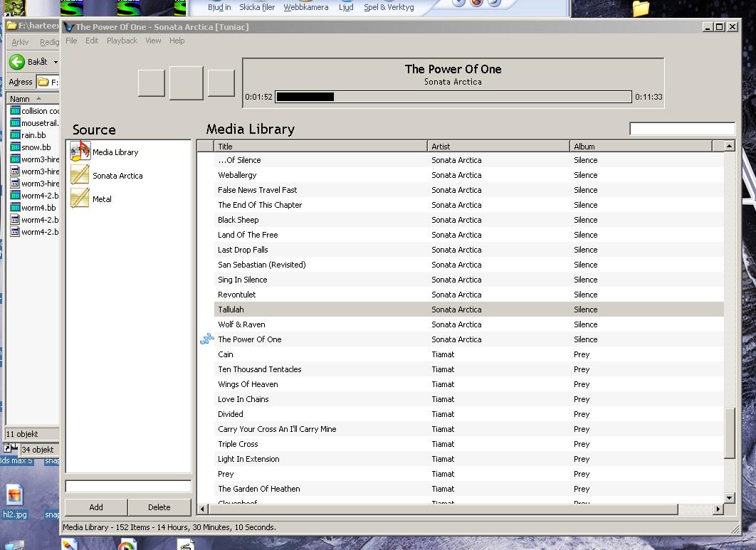This screenshot has width=756, height=550.
Task: Open the Arkiv menu in Explorer window
Action: 20,42
